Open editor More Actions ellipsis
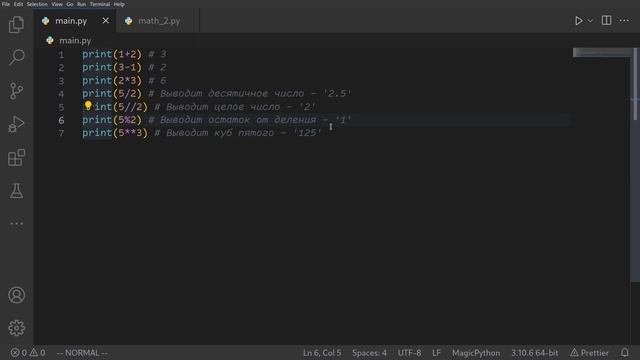 (x=624, y=20)
